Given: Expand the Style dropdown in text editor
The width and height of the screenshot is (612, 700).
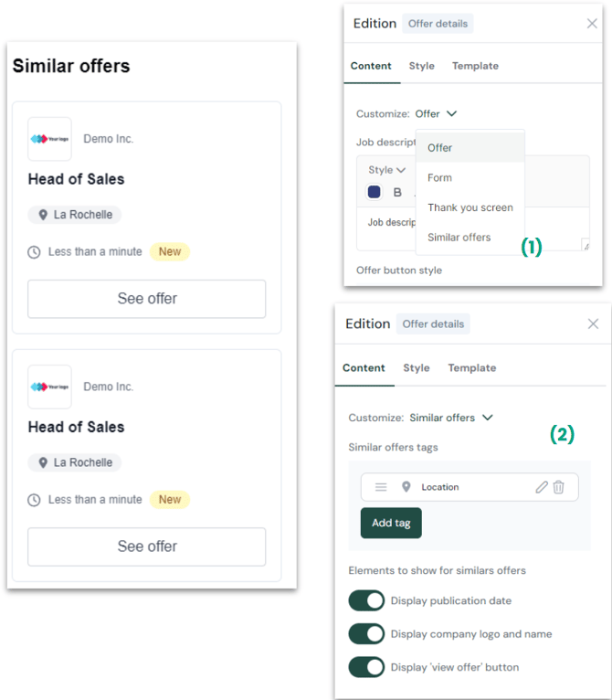Looking at the screenshot, I should 386,170.
